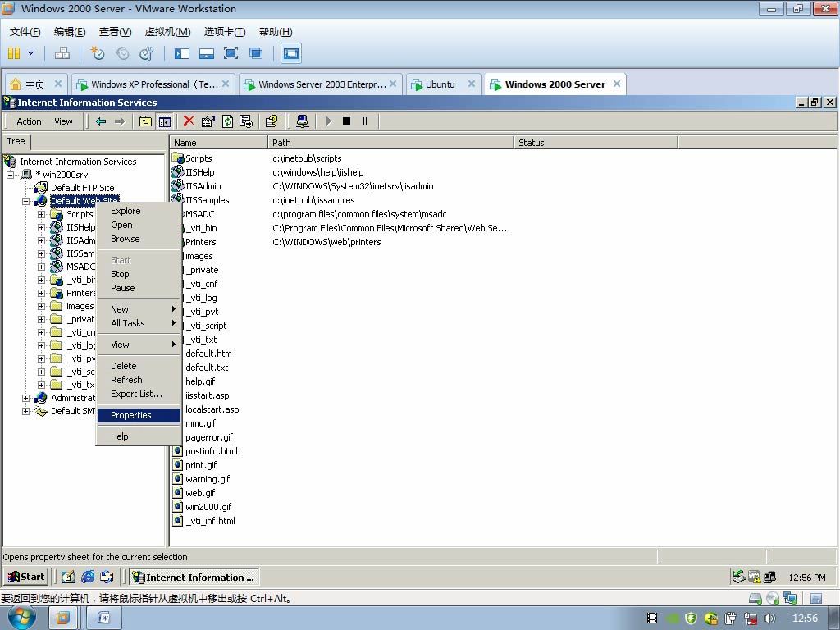Click the Word icon on host taskbar
The height and width of the screenshot is (630, 840).
click(104, 619)
